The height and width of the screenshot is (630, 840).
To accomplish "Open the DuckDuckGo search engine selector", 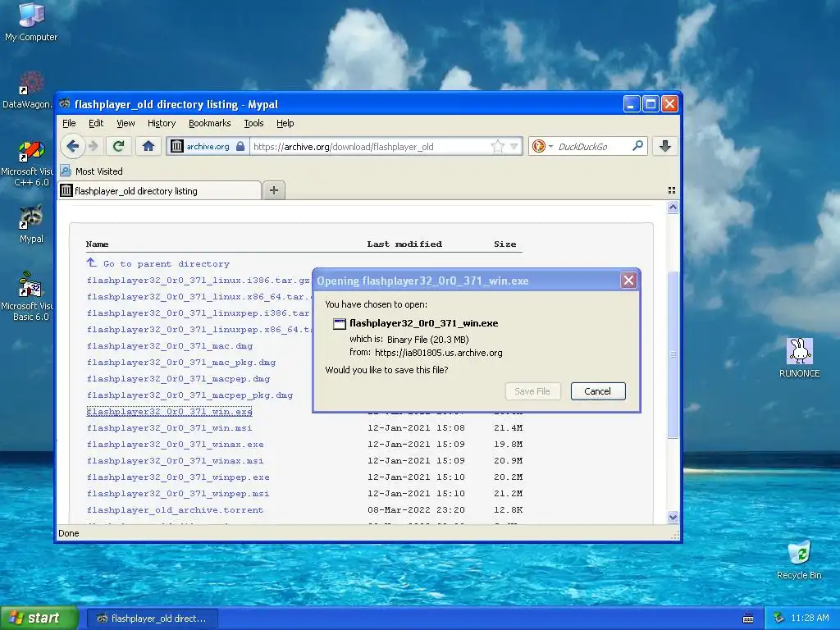I will tap(542, 146).
